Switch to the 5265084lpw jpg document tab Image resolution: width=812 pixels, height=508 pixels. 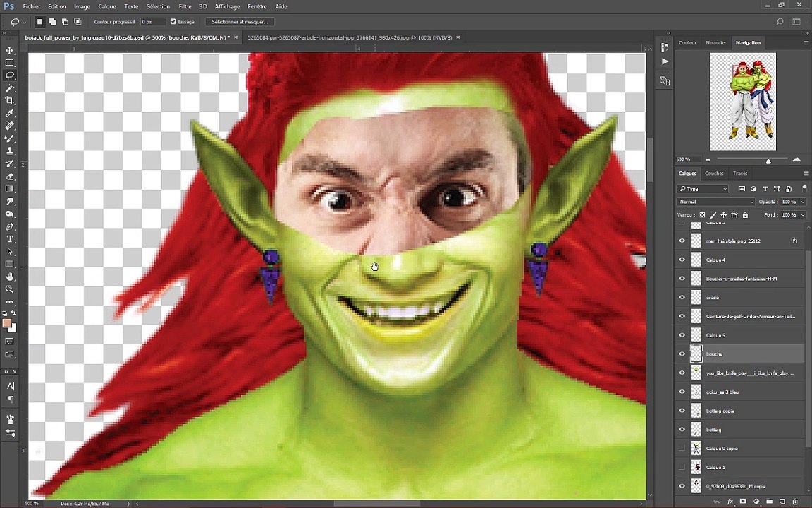(x=350, y=37)
